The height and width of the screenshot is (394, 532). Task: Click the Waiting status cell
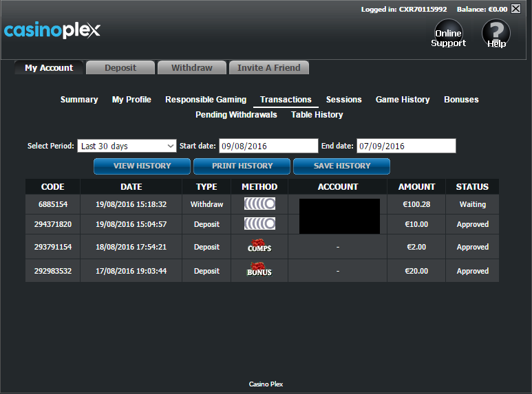(472, 204)
